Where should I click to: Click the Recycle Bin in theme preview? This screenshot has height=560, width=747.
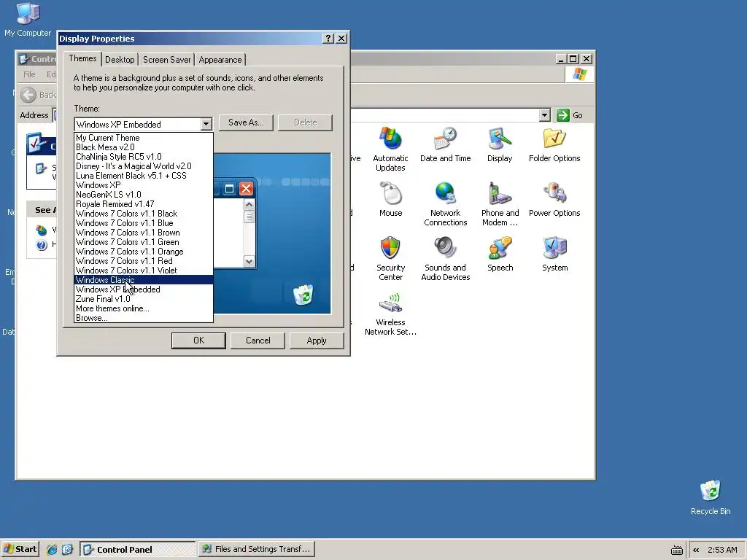click(x=303, y=295)
